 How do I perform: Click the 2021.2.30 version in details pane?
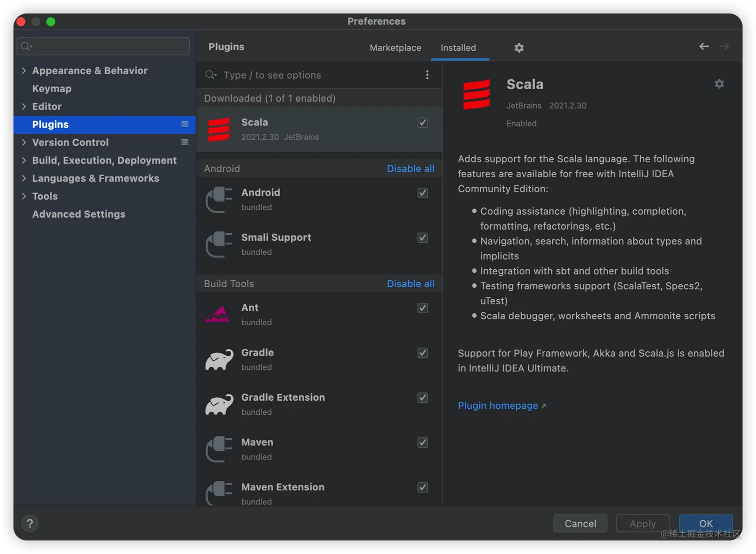(568, 106)
